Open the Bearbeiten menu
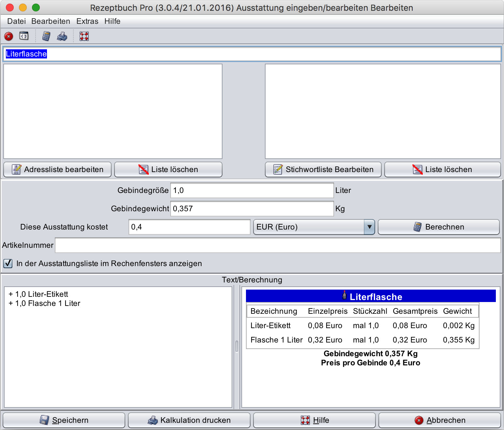Viewport: 504px width, 430px height. click(x=51, y=21)
